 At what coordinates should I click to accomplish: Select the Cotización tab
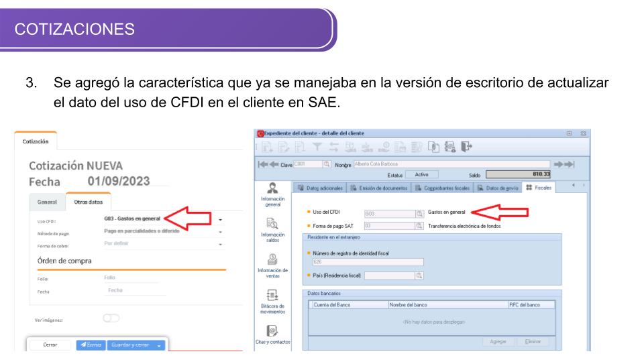click(36, 141)
